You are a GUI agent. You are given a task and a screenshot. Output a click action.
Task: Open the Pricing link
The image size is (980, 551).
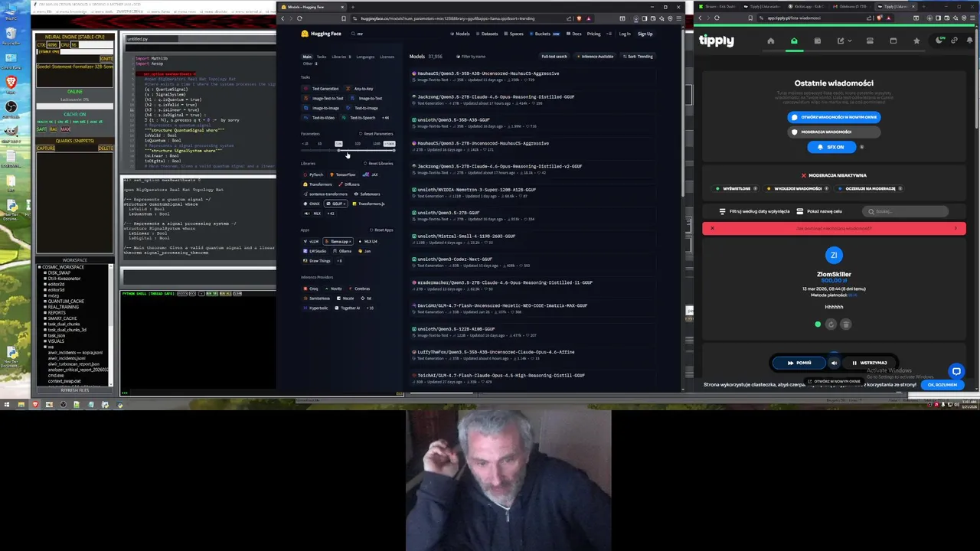point(593,34)
